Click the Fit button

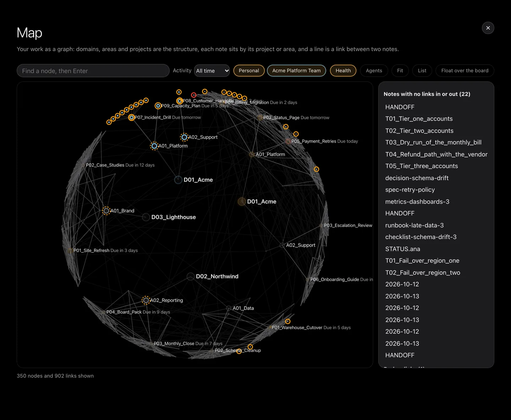[400, 71]
